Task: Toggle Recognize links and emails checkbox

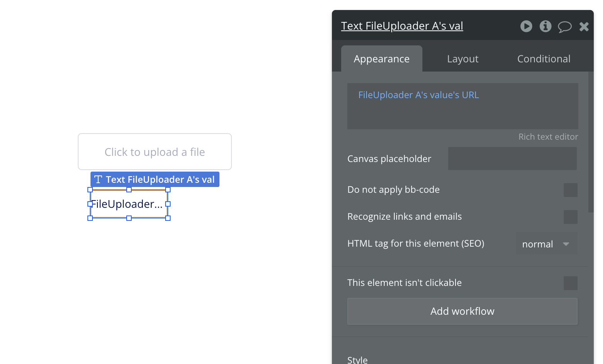Action: tap(570, 217)
